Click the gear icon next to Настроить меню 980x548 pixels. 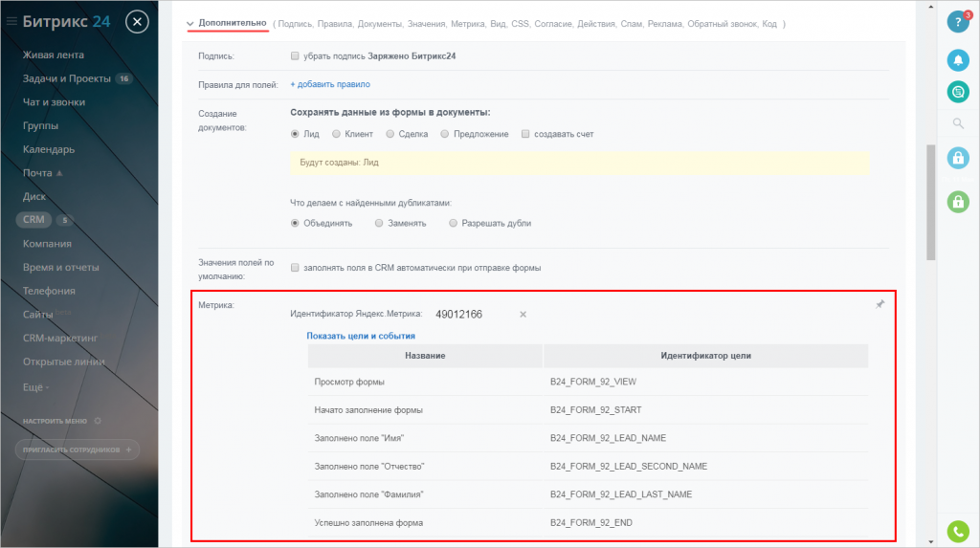[98, 421]
